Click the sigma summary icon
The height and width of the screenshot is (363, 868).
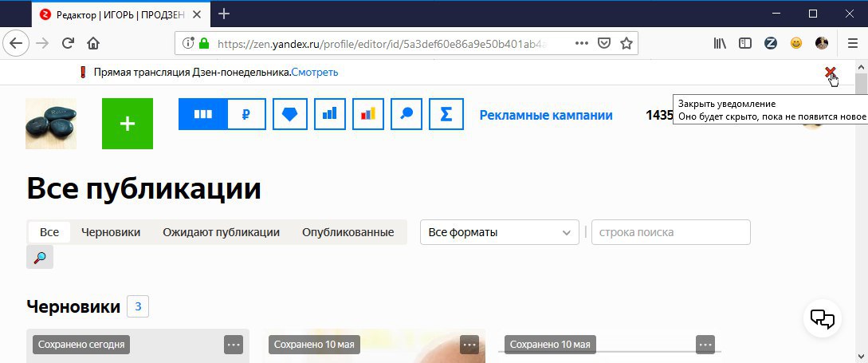pyautogui.click(x=446, y=114)
